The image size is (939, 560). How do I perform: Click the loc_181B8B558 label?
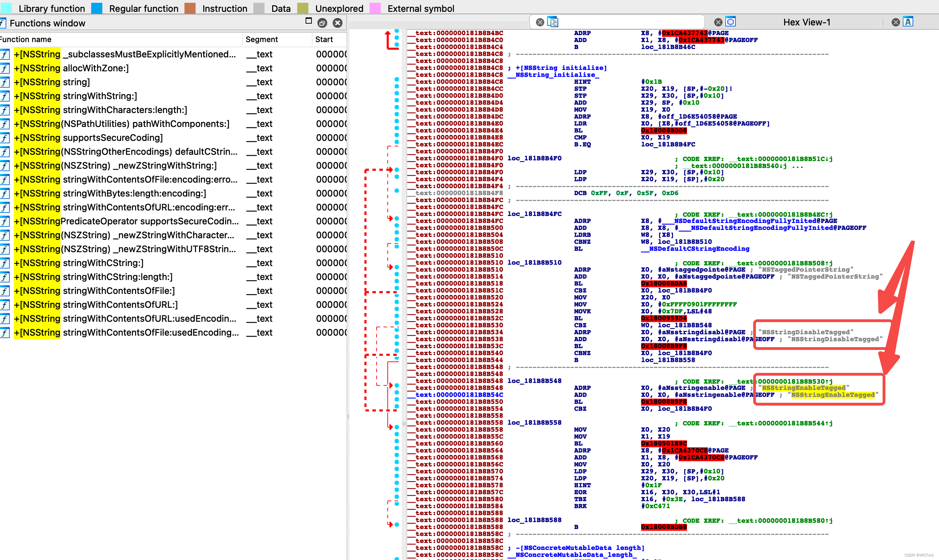534,423
